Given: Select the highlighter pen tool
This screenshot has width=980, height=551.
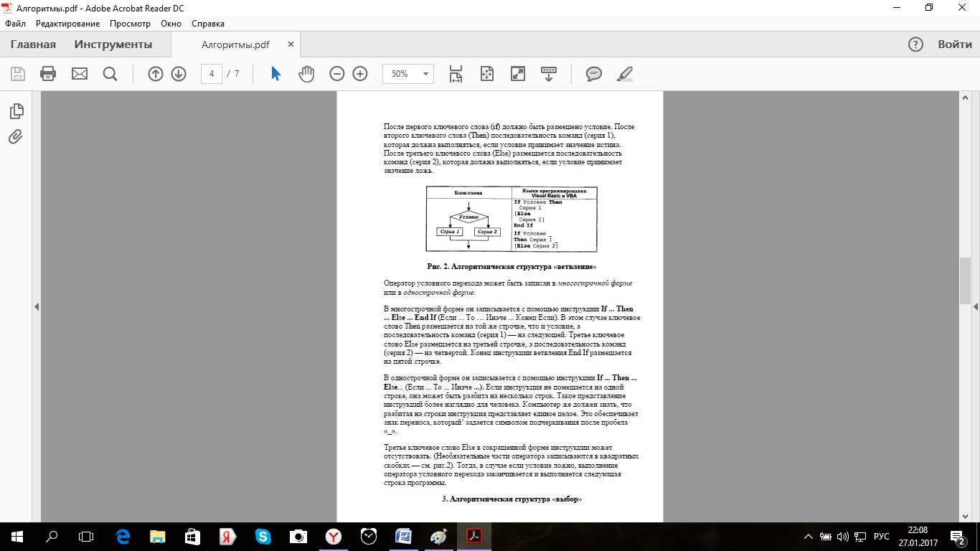Looking at the screenshot, I should point(625,74).
